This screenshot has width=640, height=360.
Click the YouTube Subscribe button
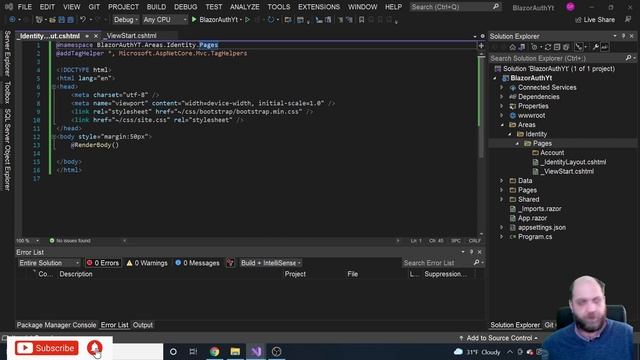[47, 348]
